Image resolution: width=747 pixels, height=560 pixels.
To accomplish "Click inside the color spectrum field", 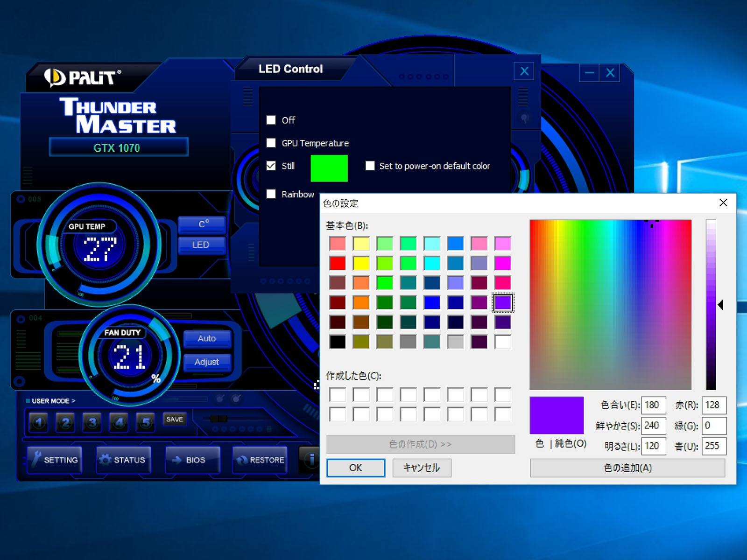I will click(611, 305).
